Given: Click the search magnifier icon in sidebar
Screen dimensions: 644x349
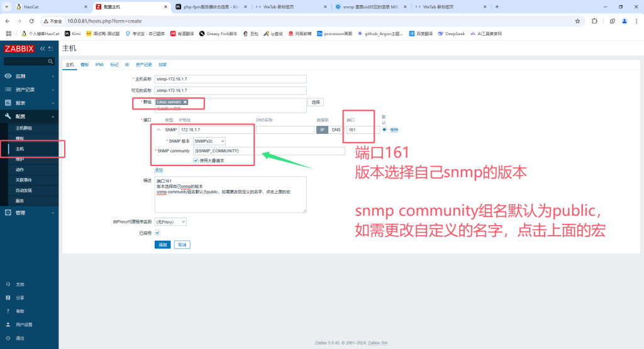Looking at the screenshot, I should coord(51,62).
